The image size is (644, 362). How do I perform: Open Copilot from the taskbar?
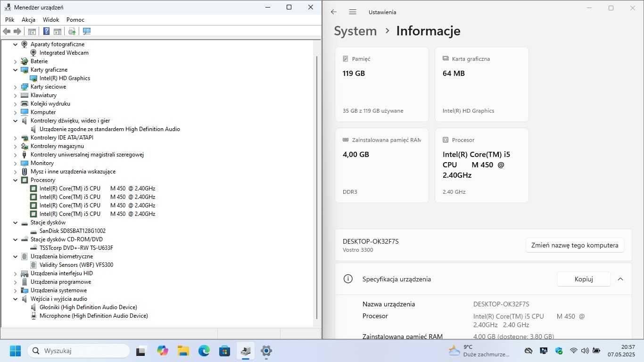(x=163, y=351)
